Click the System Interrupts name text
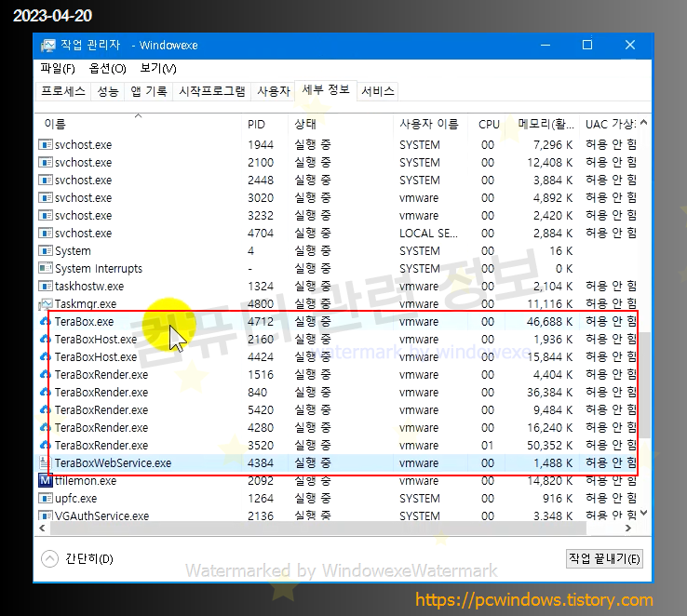The height and width of the screenshot is (616, 687). tap(99, 268)
